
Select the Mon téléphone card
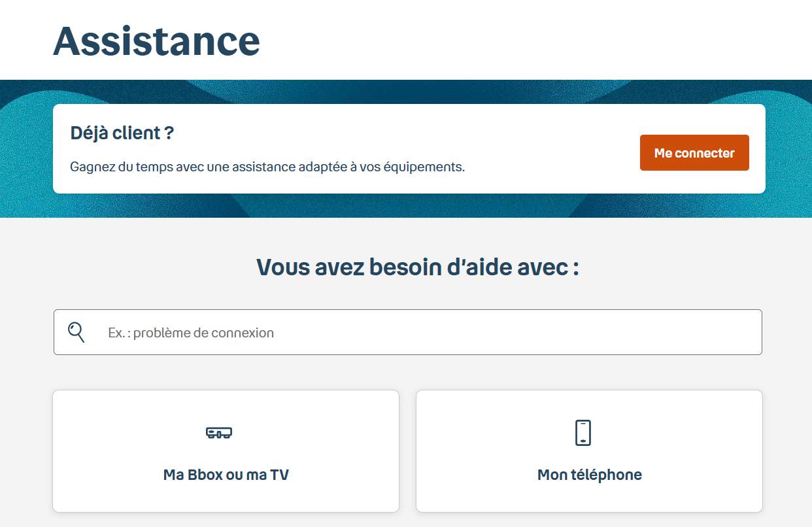click(x=589, y=450)
